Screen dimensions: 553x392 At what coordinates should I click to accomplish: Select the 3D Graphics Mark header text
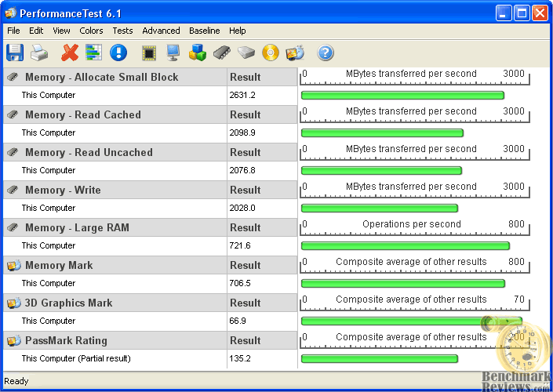pyautogui.click(x=68, y=303)
